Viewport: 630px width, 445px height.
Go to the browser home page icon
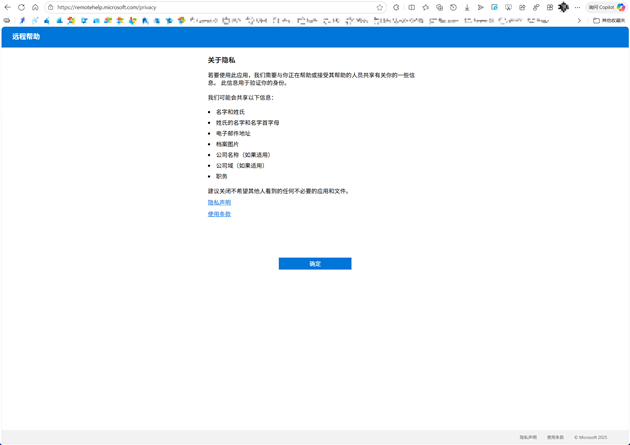coord(35,7)
